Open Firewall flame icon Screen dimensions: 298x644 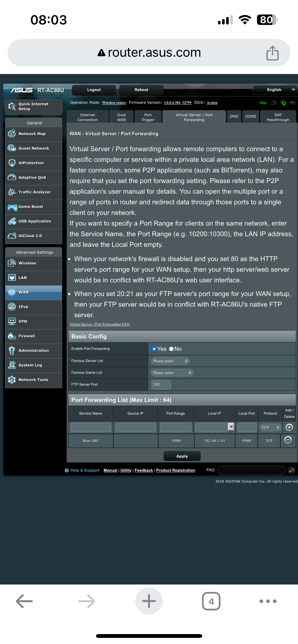point(12,336)
